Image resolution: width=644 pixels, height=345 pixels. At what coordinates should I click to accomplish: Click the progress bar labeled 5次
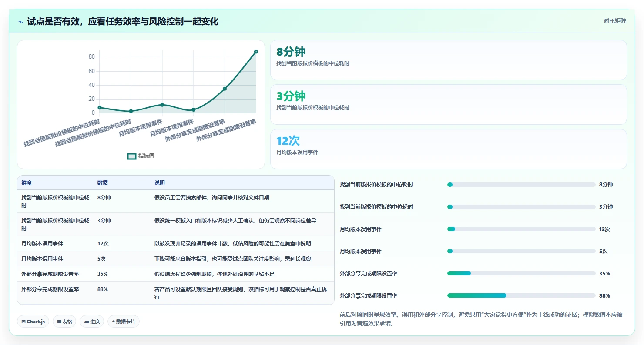(521, 251)
